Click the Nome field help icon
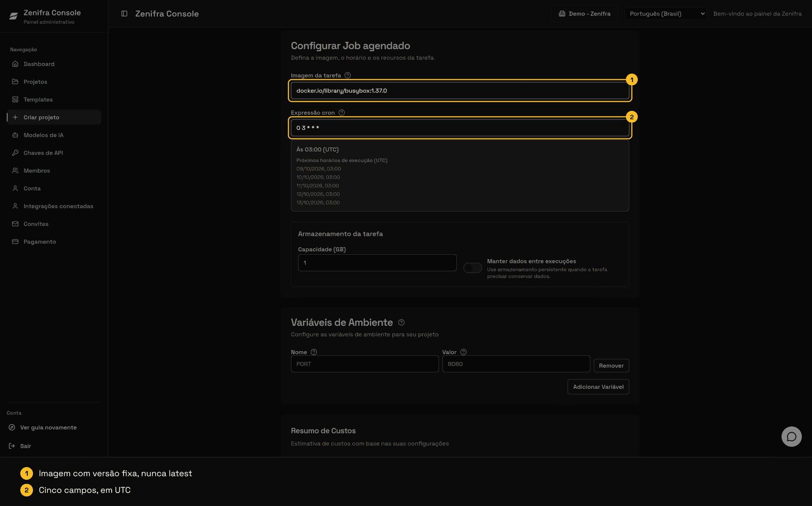Viewport: 812px width, 506px height. point(314,352)
